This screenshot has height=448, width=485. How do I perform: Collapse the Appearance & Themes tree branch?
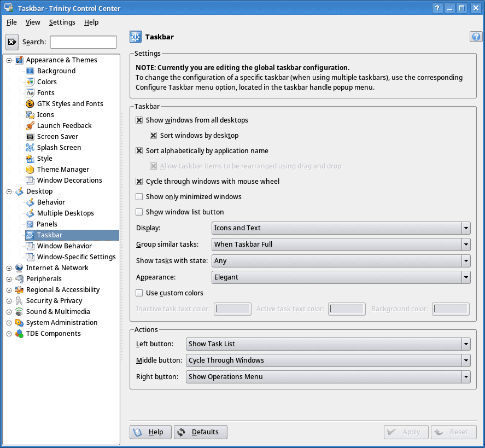(x=9, y=60)
